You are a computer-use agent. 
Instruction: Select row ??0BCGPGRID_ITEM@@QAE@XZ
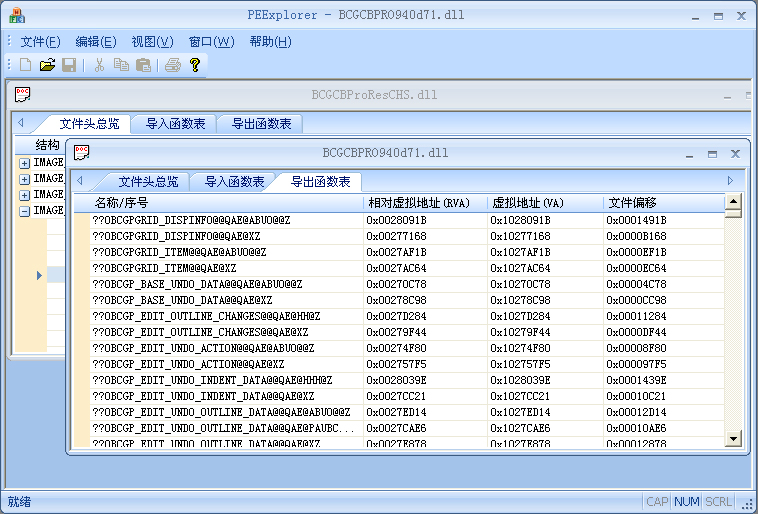click(x=407, y=268)
